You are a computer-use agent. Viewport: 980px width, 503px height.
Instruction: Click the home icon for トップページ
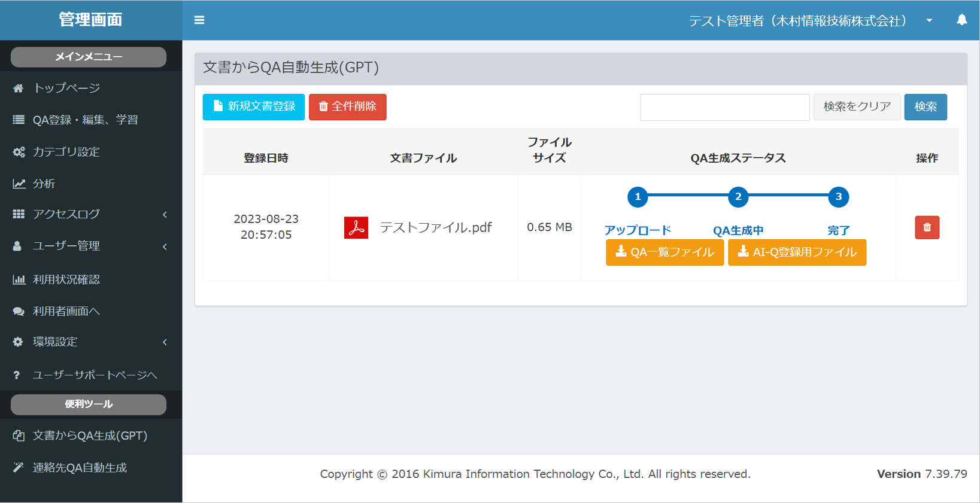[19, 88]
